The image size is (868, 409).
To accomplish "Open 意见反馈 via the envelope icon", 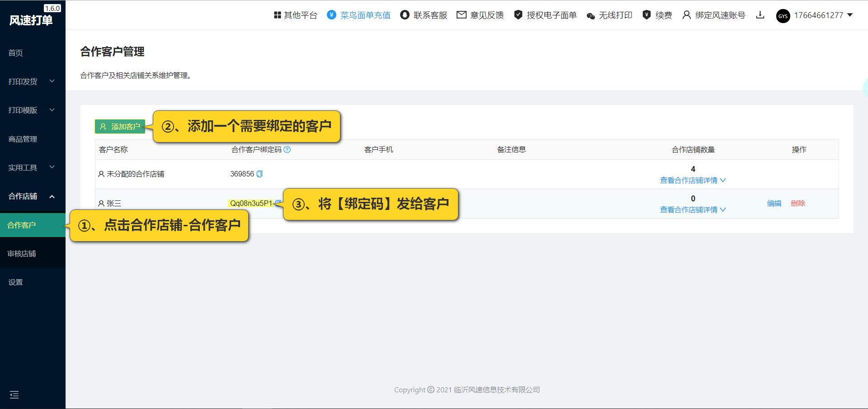I will click(x=461, y=15).
